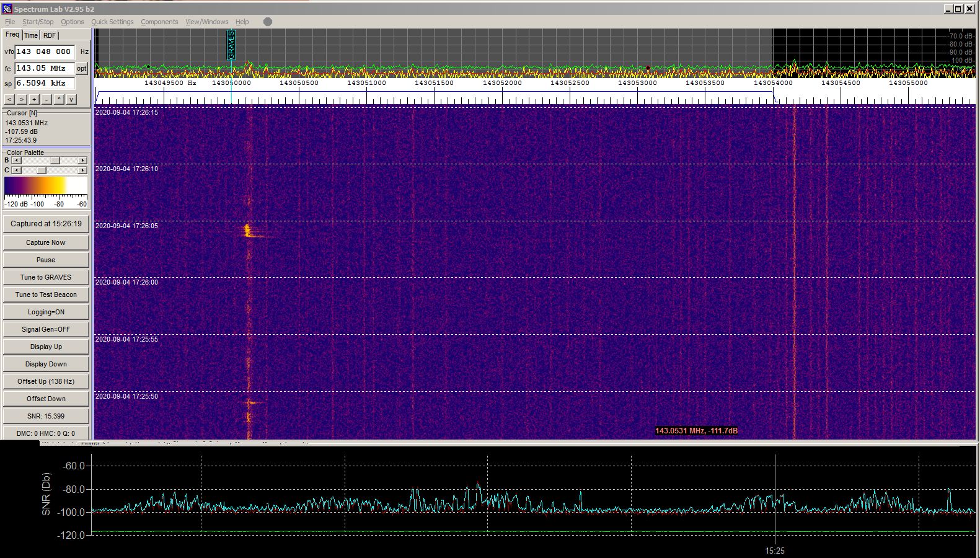Shift frequency left with the < button
Screen dimensions: 980x558
pos(9,99)
